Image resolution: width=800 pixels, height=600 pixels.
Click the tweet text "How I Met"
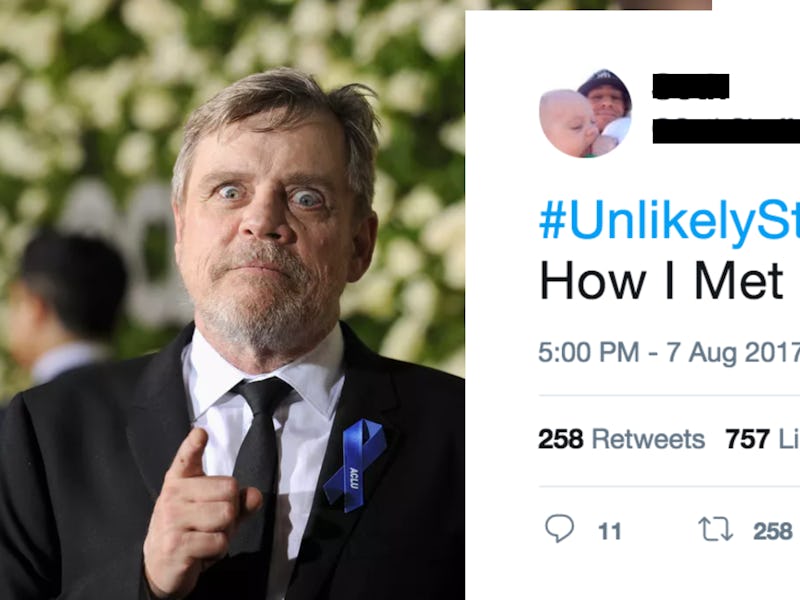click(x=660, y=281)
